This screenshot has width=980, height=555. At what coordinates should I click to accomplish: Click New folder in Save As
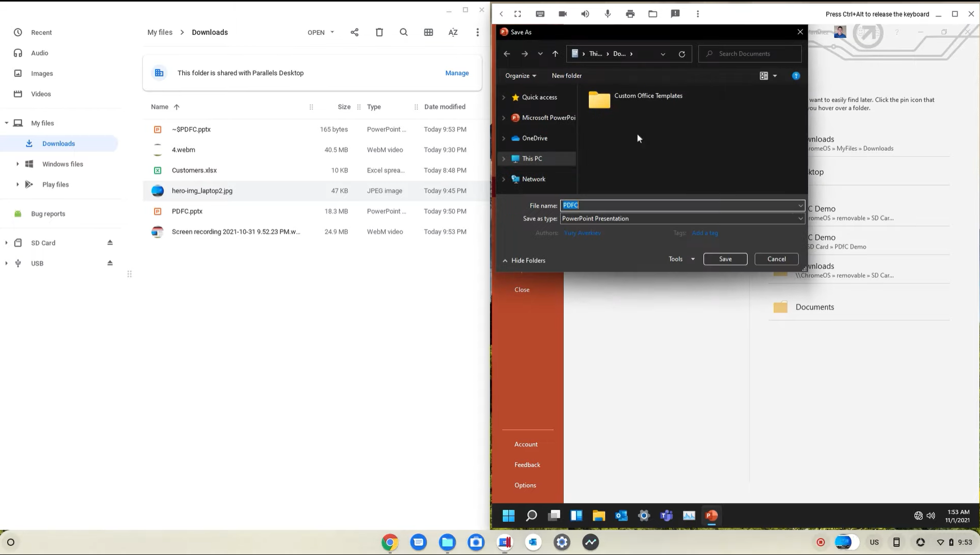point(567,76)
